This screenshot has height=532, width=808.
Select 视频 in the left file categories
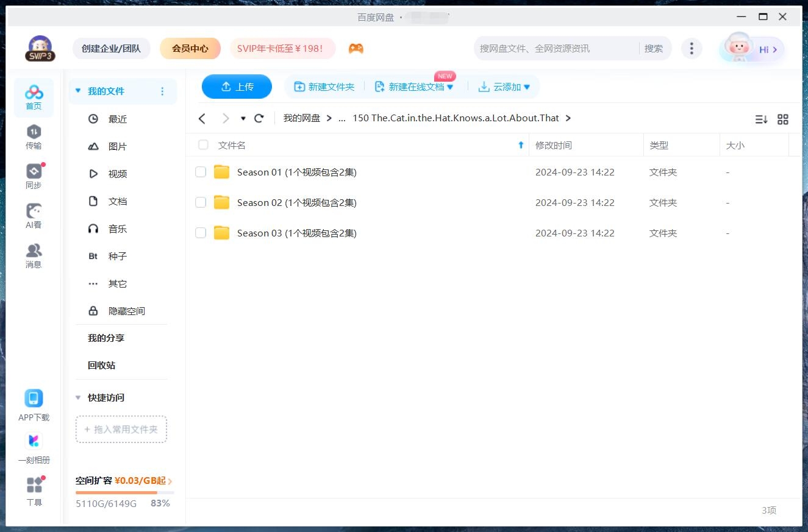117,174
